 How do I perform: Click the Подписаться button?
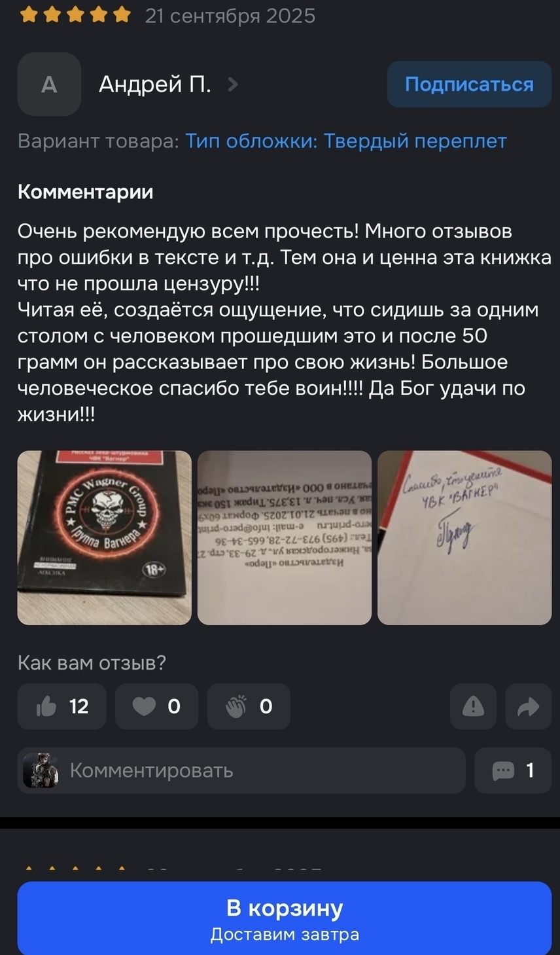pos(469,84)
